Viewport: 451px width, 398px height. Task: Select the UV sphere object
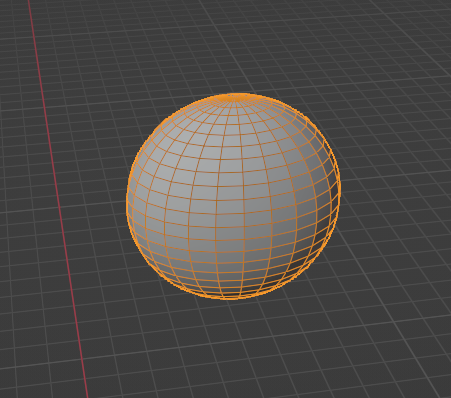pos(233,197)
